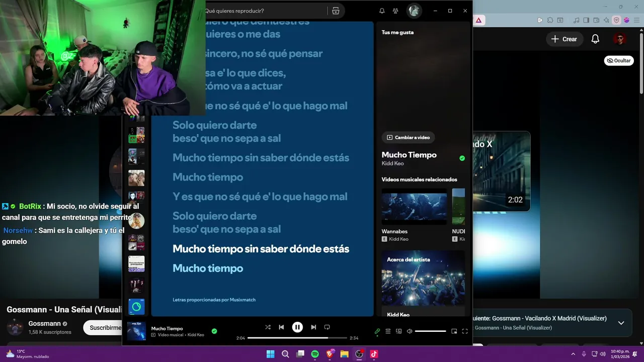Image resolution: width=644 pixels, height=362 pixels.
Task: Click Cambiar a video button
Action: pos(408,137)
